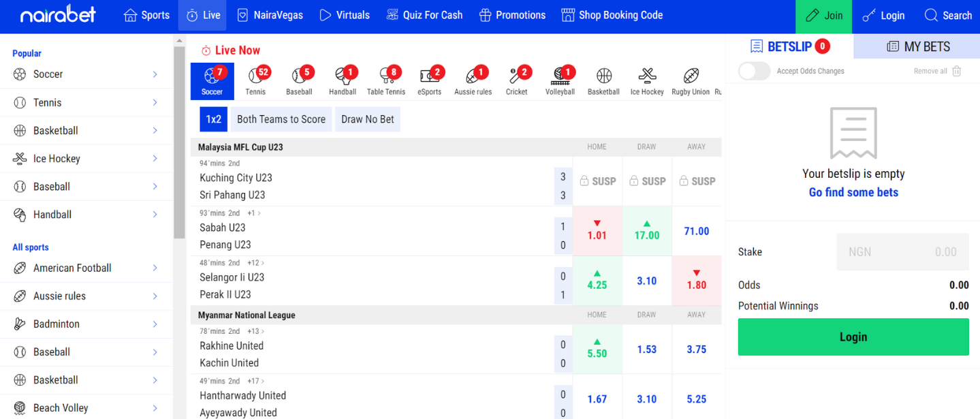Show +13 more markets for Rakhine United
The height and width of the screenshot is (419, 980).
256,331
